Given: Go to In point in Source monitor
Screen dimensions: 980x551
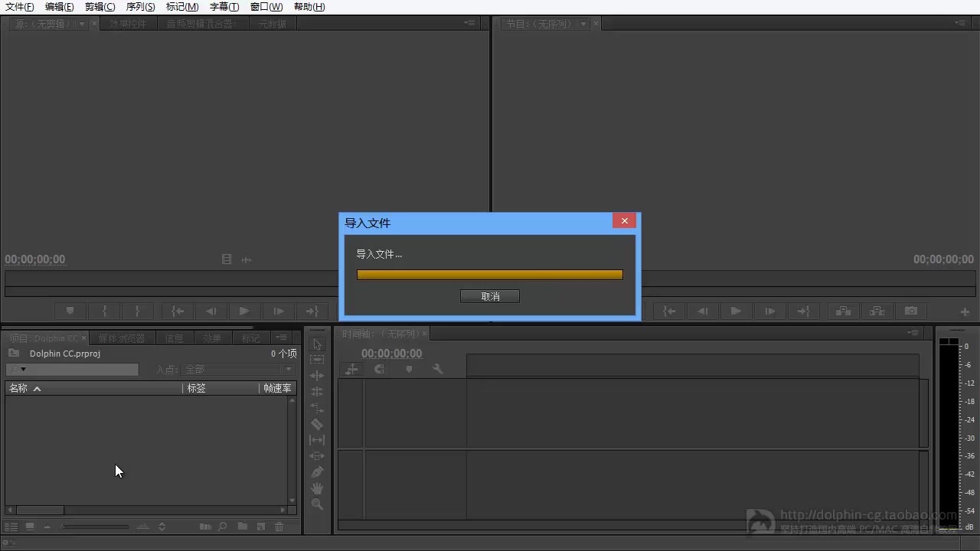Looking at the screenshot, I should [x=178, y=311].
